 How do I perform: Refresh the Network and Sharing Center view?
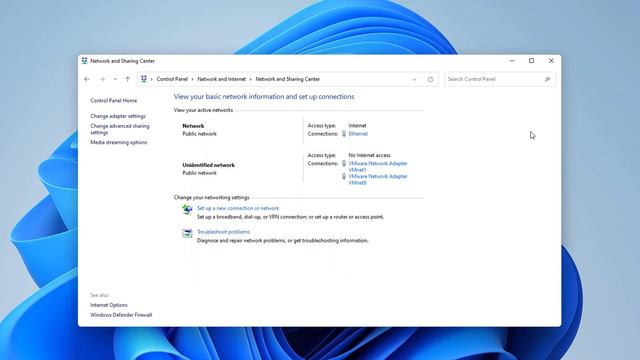[x=430, y=80]
